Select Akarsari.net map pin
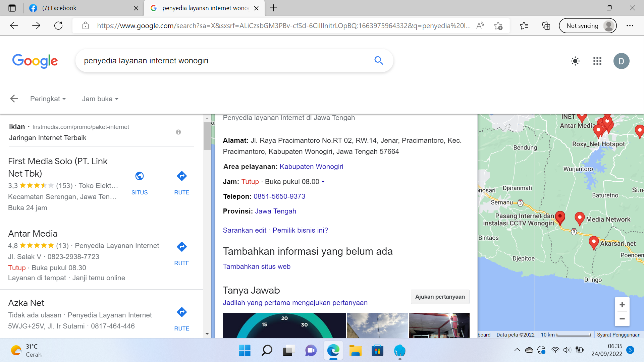Viewport: 644px width, 362px height. click(x=594, y=243)
